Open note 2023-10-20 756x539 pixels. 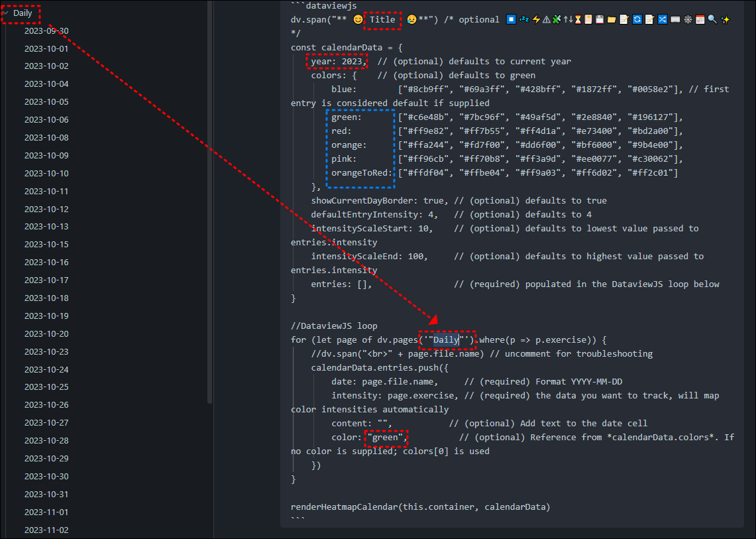[46, 333]
